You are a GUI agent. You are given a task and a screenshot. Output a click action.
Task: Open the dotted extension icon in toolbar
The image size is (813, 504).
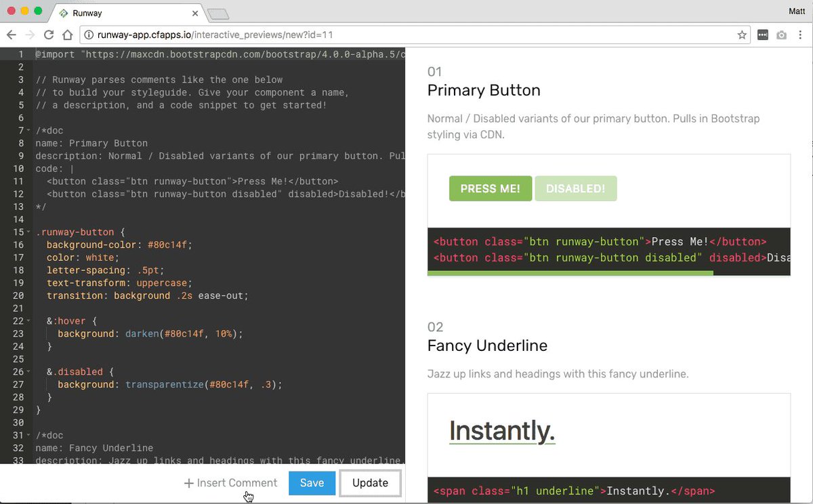[x=763, y=35]
